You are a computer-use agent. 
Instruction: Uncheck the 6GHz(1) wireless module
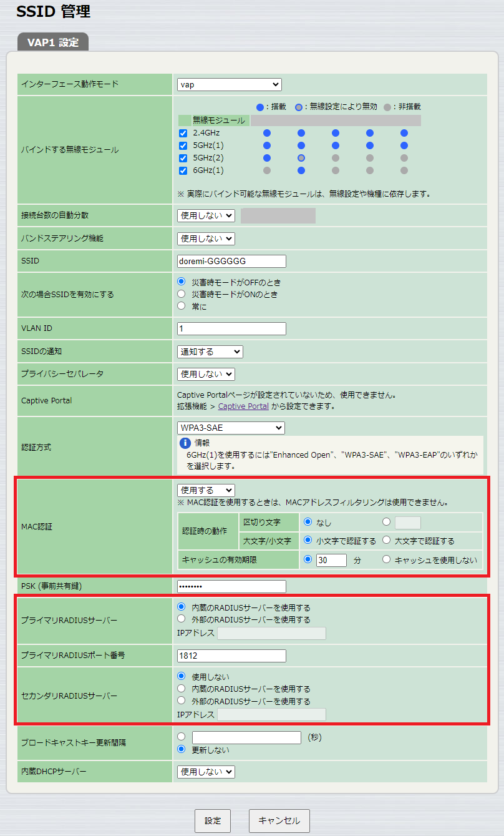pyautogui.click(x=183, y=170)
